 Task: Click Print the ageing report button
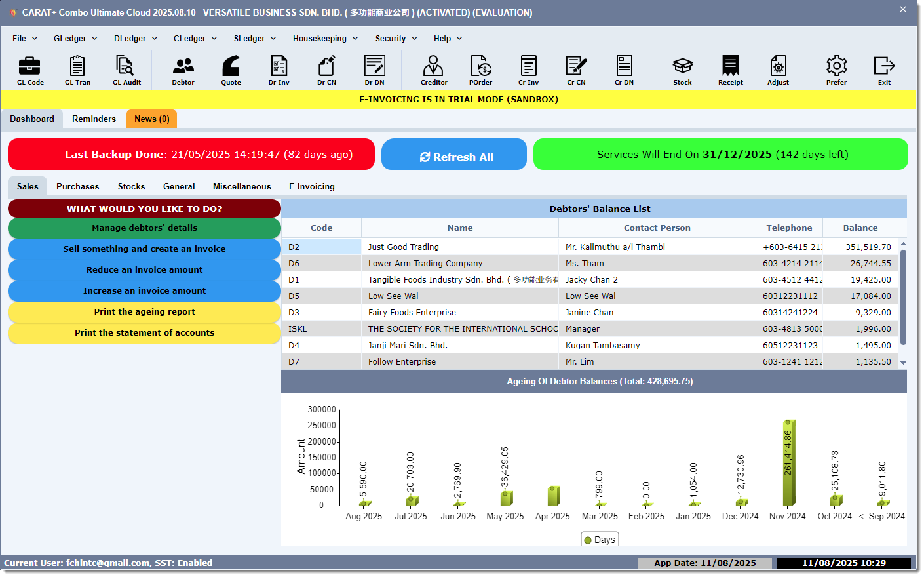coord(144,312)
